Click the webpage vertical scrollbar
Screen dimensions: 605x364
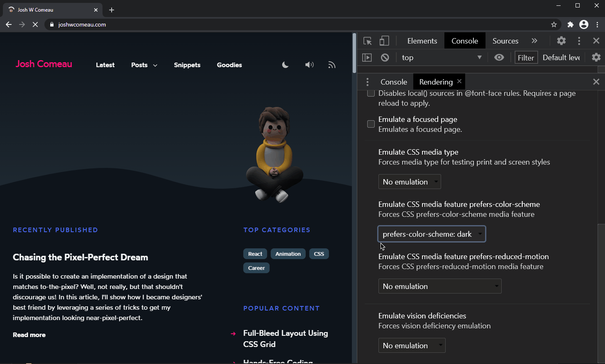click(354, 53)
